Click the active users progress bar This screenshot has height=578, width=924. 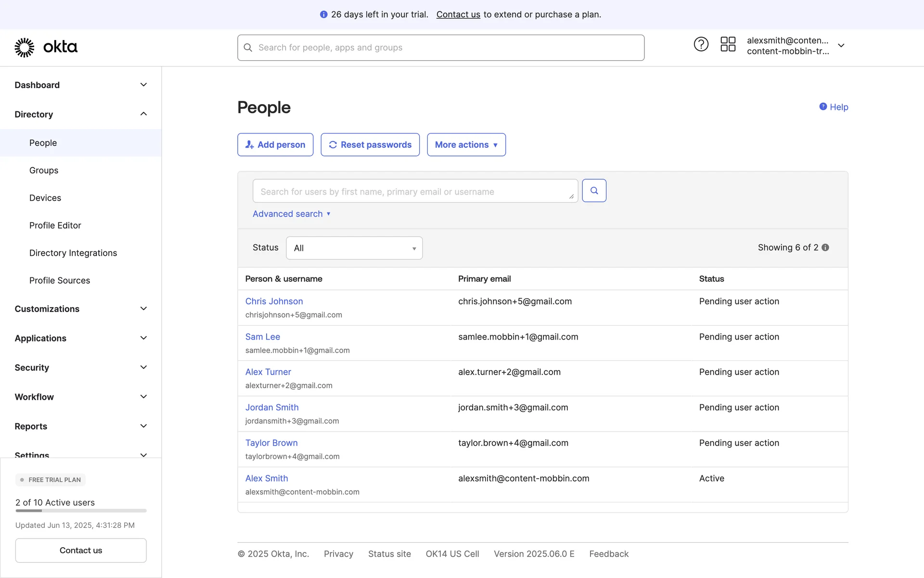point(81,511)
